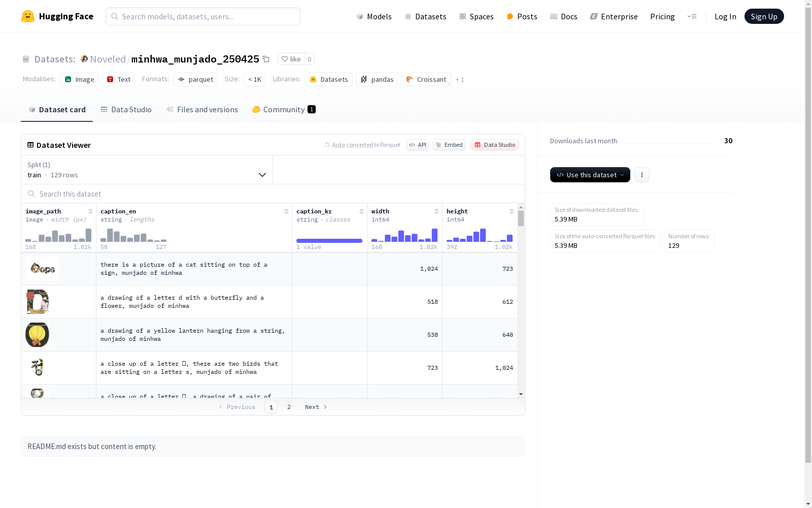The height and width of the screenshot is (508, 812).
Task: Expand the Split train dropdown
Action: coord(147,170)
